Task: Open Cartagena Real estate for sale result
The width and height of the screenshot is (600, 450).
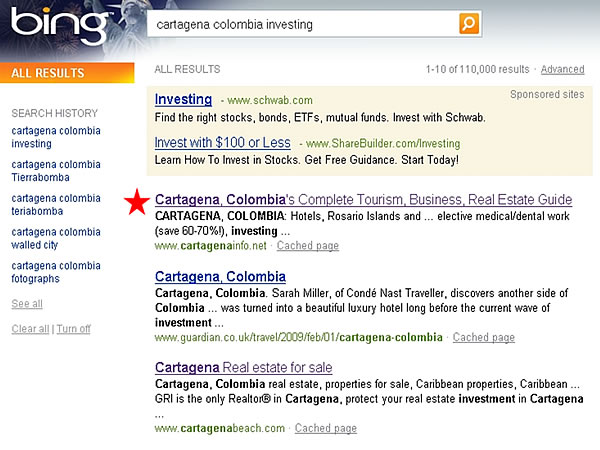Action: [x=243, y=368]
